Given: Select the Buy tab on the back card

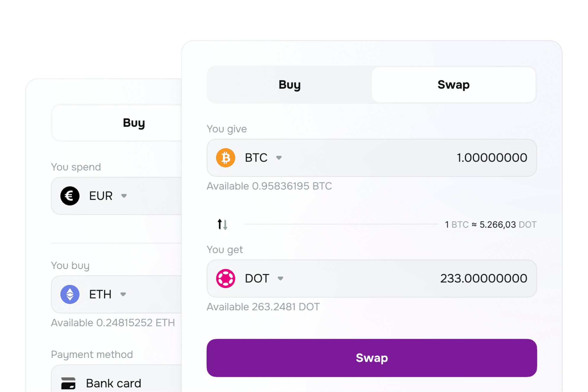Looking at the screenshot, I should point(134,123).
